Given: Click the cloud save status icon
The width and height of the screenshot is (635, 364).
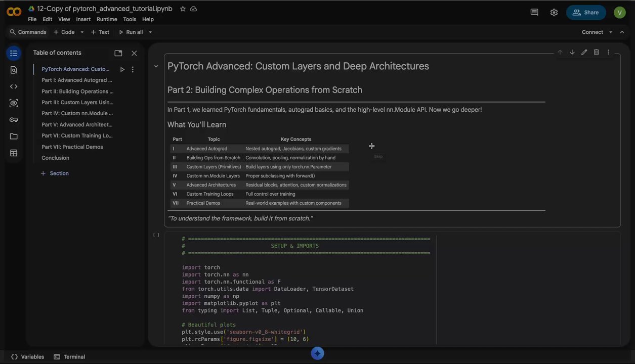Looking at the screenshot, I should coord(193,9).
